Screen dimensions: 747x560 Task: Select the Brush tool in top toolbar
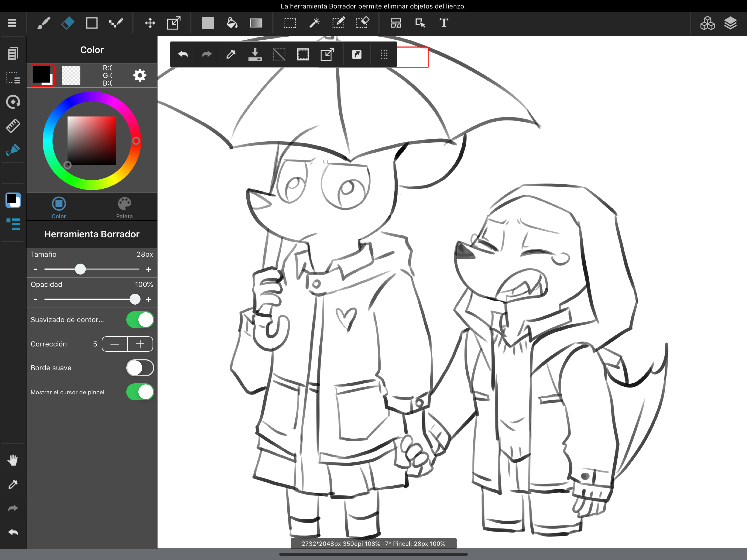(44, 23)
